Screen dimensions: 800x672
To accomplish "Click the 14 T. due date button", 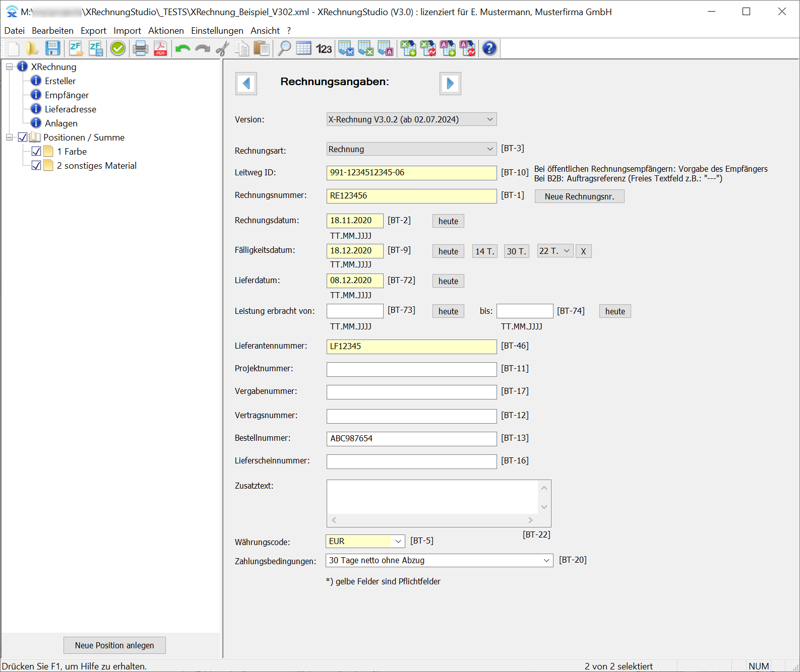I will [x=485, y=251].
